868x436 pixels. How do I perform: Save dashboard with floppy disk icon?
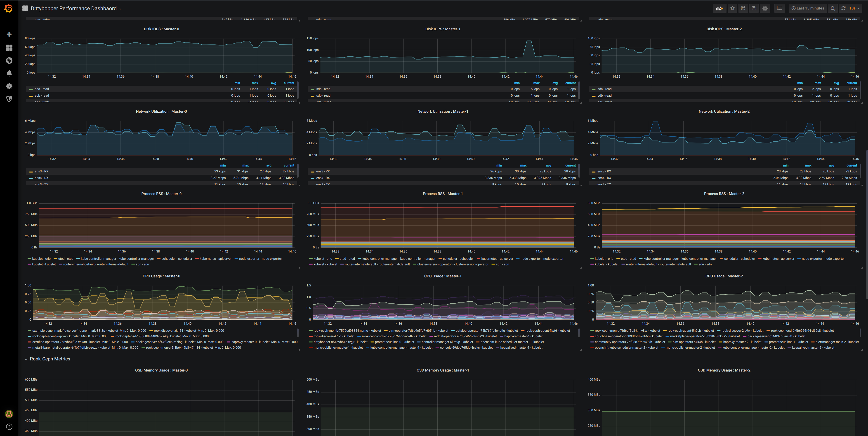point(754,8)
